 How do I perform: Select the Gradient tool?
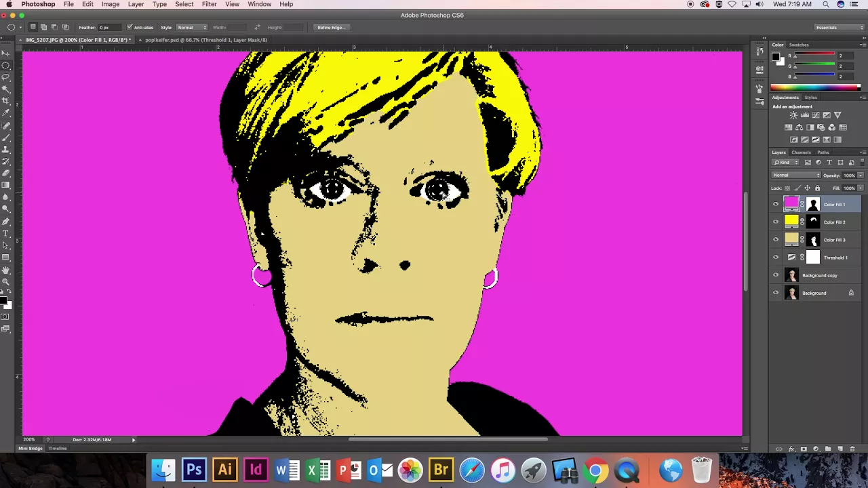(x=6, y=184)
